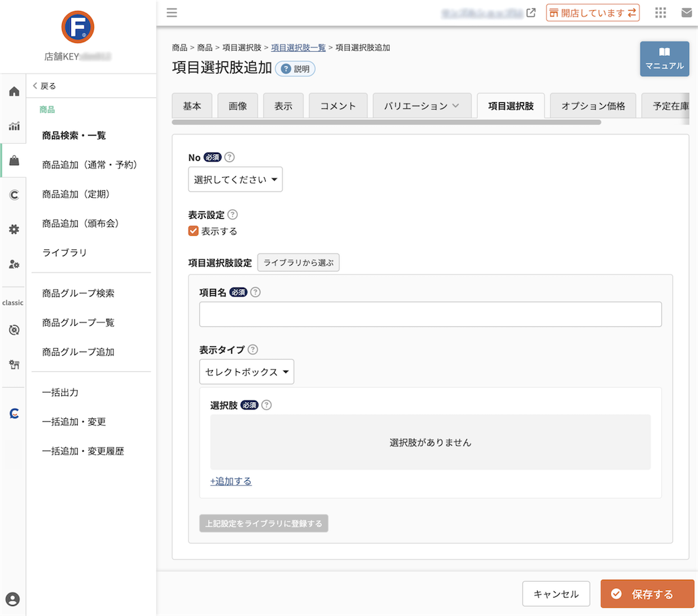Select the 項目選択肢 tab
The image size is (698, 616).
(x=511, y=106)
